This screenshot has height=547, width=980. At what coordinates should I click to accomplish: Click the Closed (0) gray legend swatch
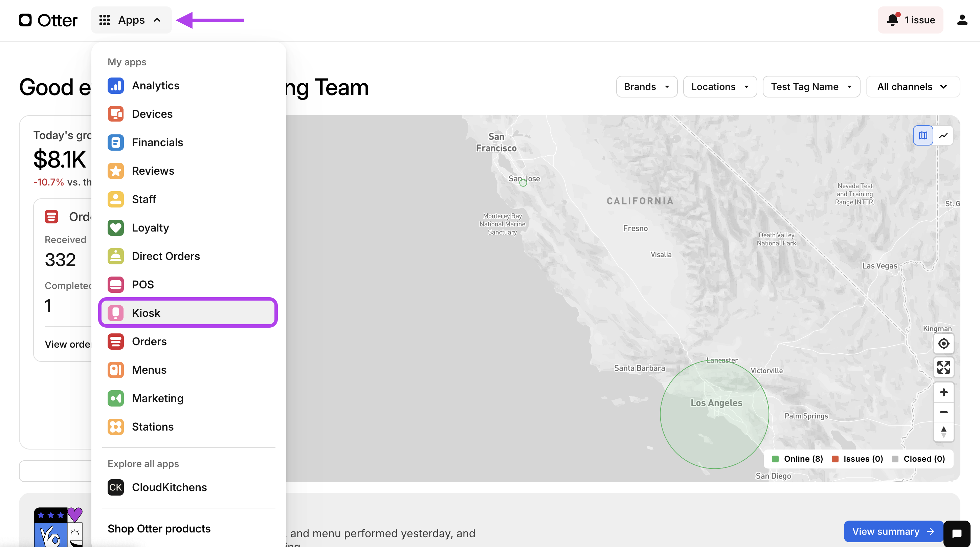895,459
